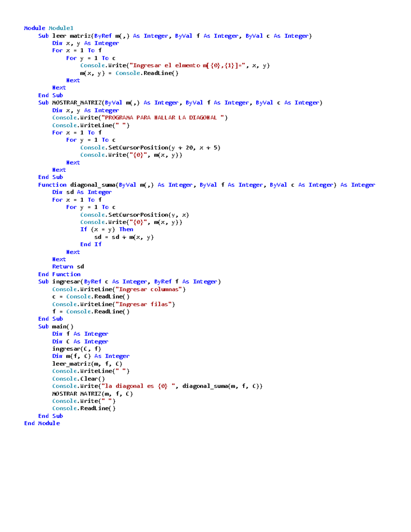Click the line 'If (x = y) Then'
411x532 pixels.
click(x=107, y=230)
